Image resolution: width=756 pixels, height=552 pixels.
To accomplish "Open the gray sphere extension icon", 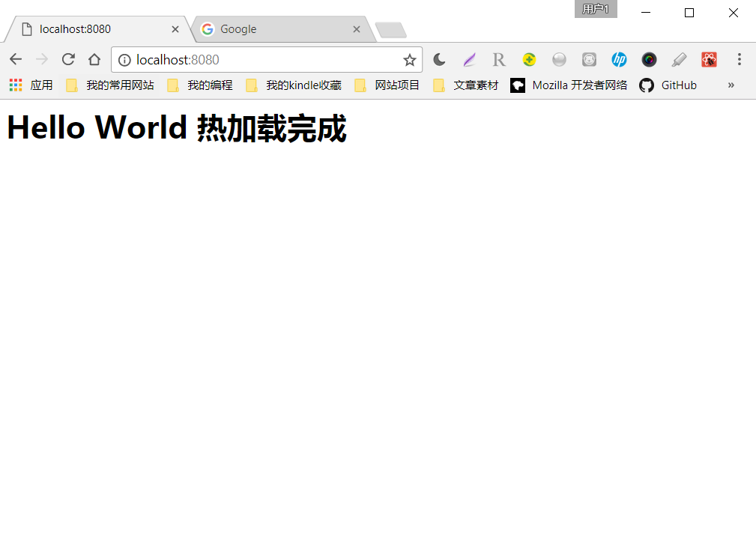I will click(x=559, y=59).
